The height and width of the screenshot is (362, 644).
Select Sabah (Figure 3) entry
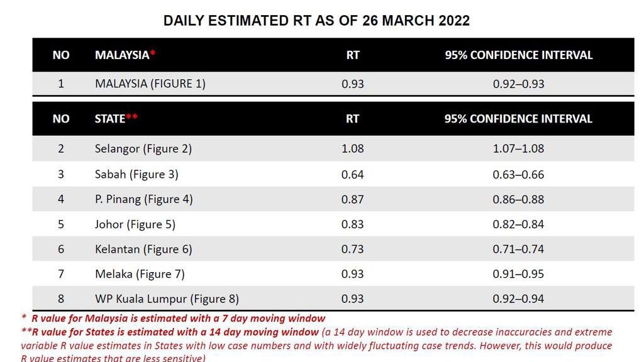(136, 175)
